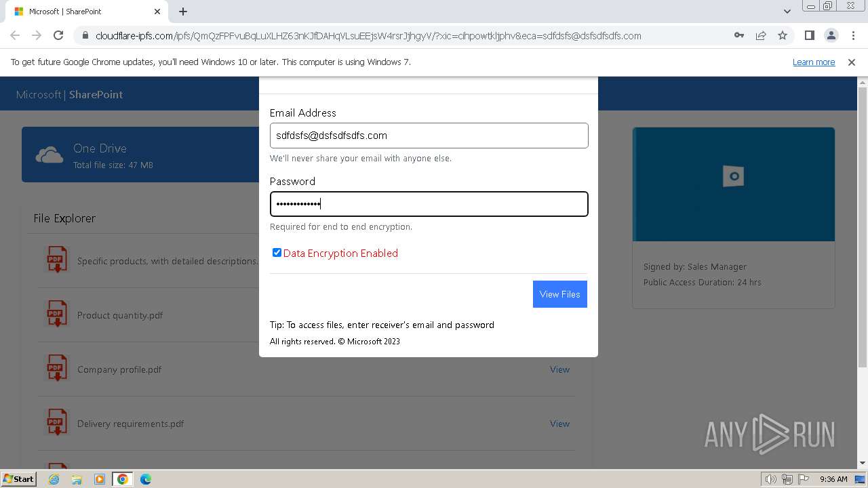Click the scrollbar down arrow

point(863,463)
